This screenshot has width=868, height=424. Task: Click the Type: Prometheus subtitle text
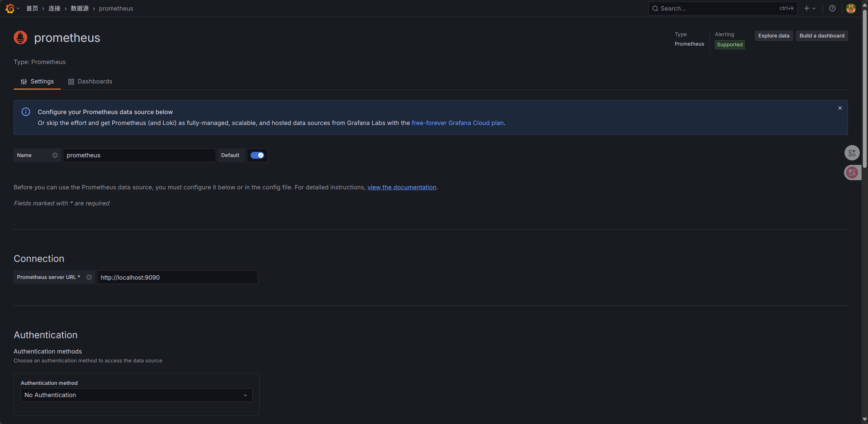point(39,62)
